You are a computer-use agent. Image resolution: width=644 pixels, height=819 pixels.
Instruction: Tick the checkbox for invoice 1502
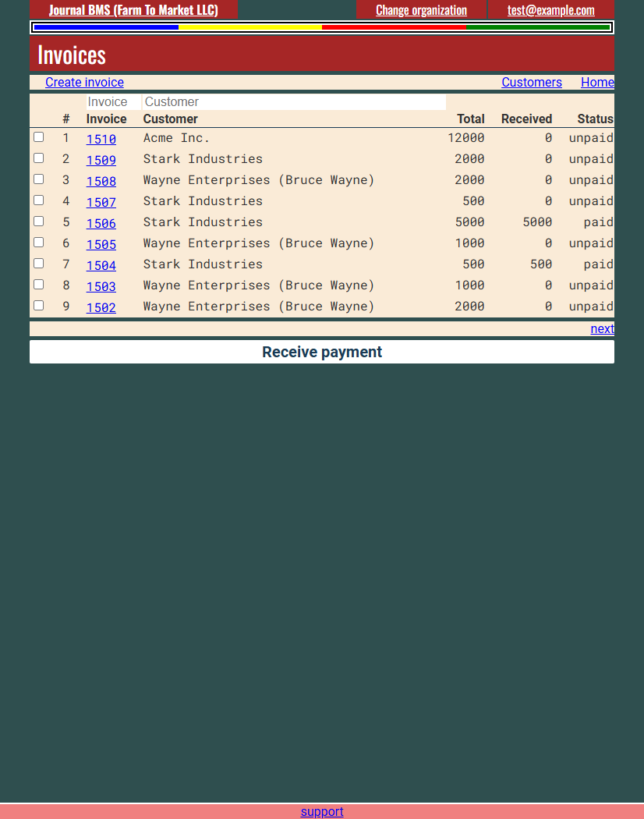coord(39,306)
